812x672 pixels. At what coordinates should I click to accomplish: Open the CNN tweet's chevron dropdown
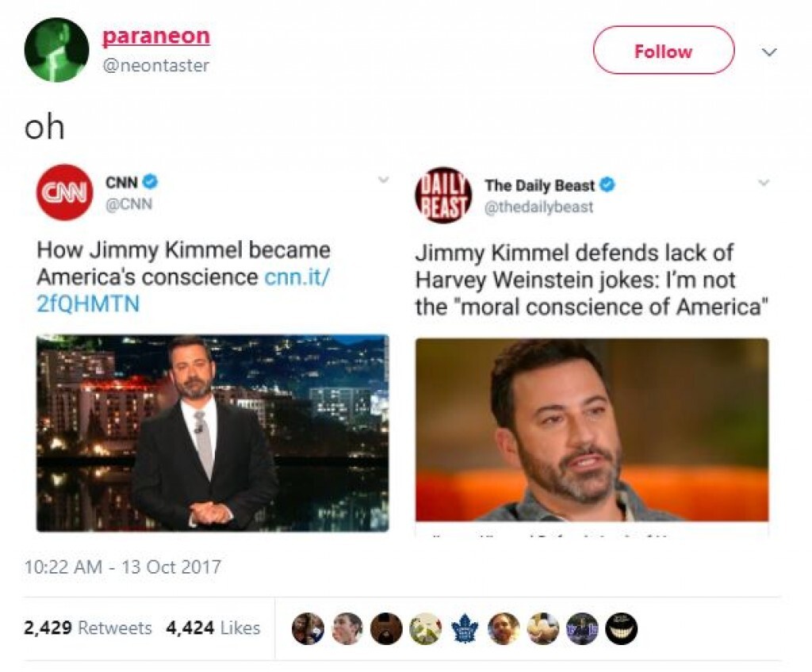click(383, 180)
